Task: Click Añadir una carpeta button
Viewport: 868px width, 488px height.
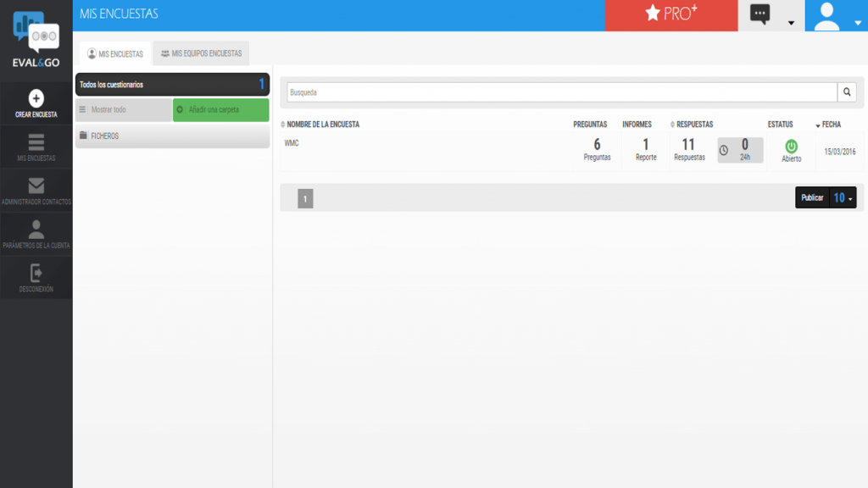Action: pos(220,110)
